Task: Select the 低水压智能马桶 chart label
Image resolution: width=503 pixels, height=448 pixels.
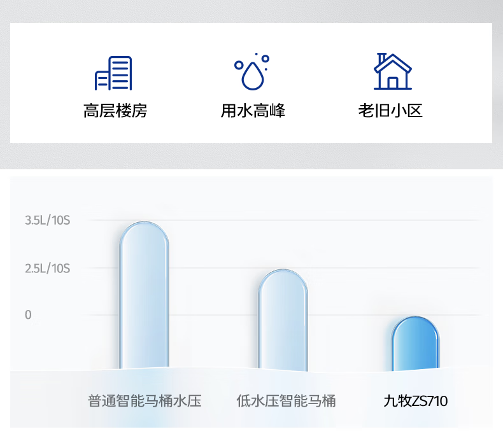Action: click(x=286, y=401)
